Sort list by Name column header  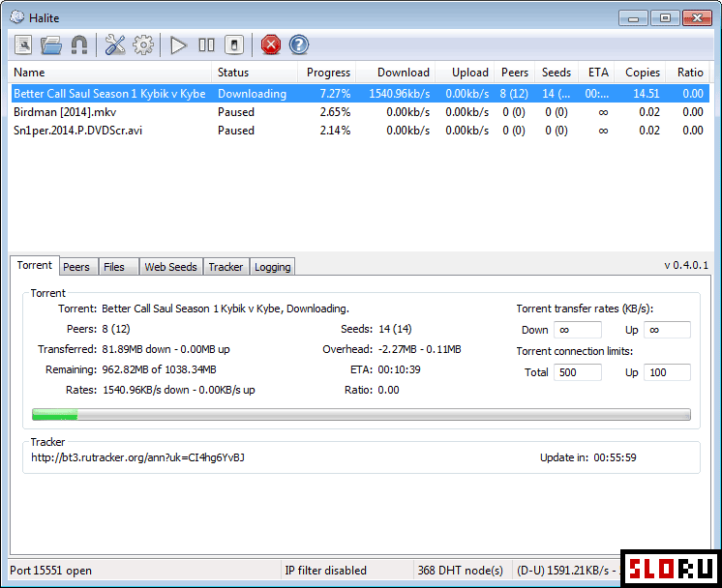(109, 73)
